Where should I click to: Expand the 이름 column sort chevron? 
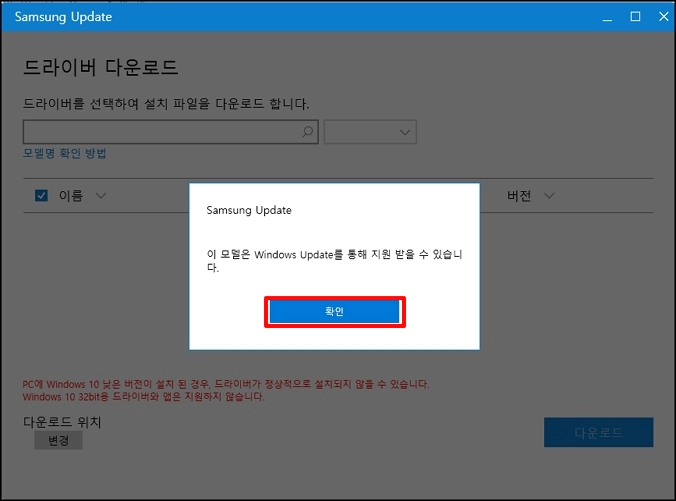click(101, 196)
